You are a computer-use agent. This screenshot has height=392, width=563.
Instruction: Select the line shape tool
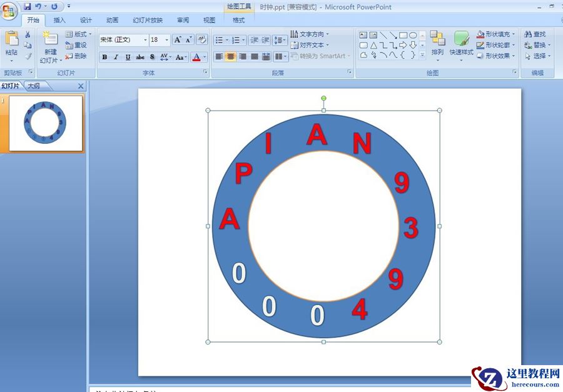tap(383, 35)
